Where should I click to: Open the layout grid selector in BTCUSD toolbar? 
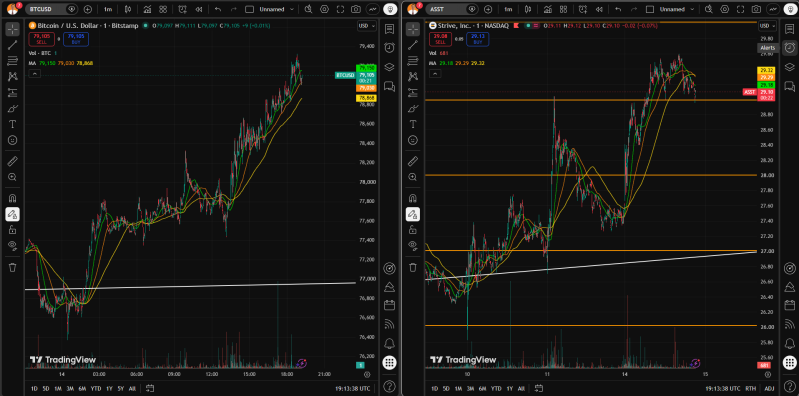163,9
